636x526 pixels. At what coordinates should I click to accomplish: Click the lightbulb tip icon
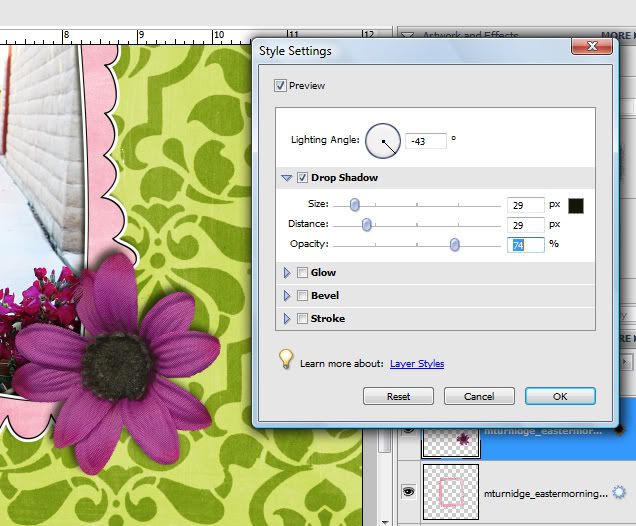pyautogui.click(x=286, y=359)
